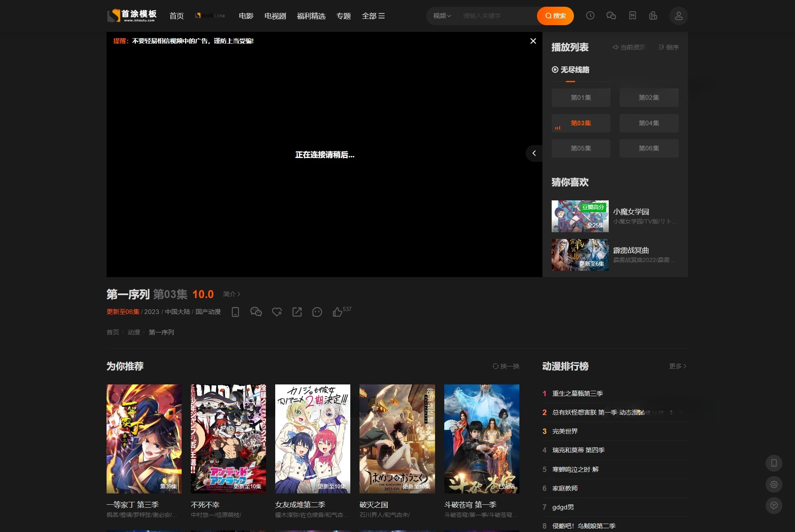Screen dimensions: 795x532
Task: Open comments chat bubble icon below title
Action: point(317,312)
